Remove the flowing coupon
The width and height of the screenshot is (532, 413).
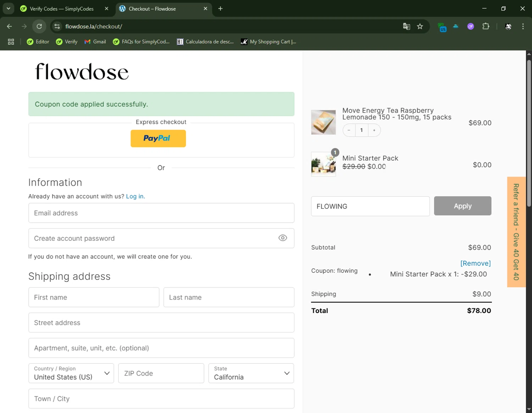point(475,263)
